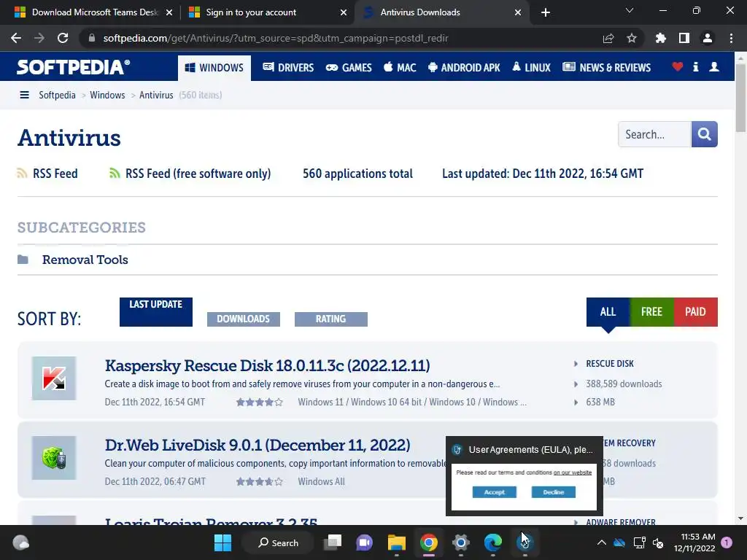Screen dimensions: 747x560
Task: Open the Linux category menu
Action: (x=531, y=68)
